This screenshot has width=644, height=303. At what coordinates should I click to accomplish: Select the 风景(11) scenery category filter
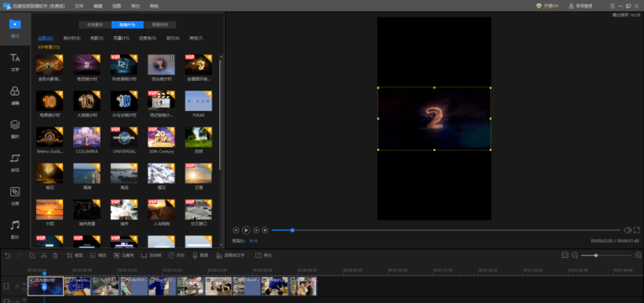point(121,38)
